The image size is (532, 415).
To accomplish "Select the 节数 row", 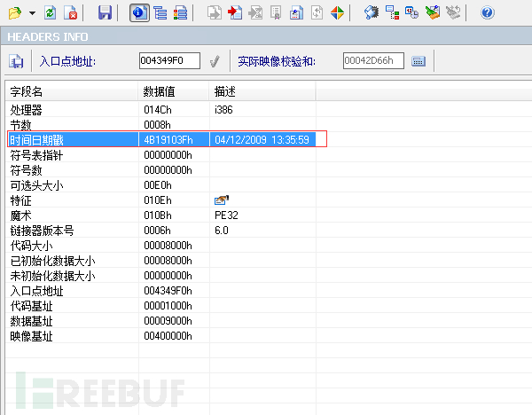I will pyautogui.click(x=160, y=125).
